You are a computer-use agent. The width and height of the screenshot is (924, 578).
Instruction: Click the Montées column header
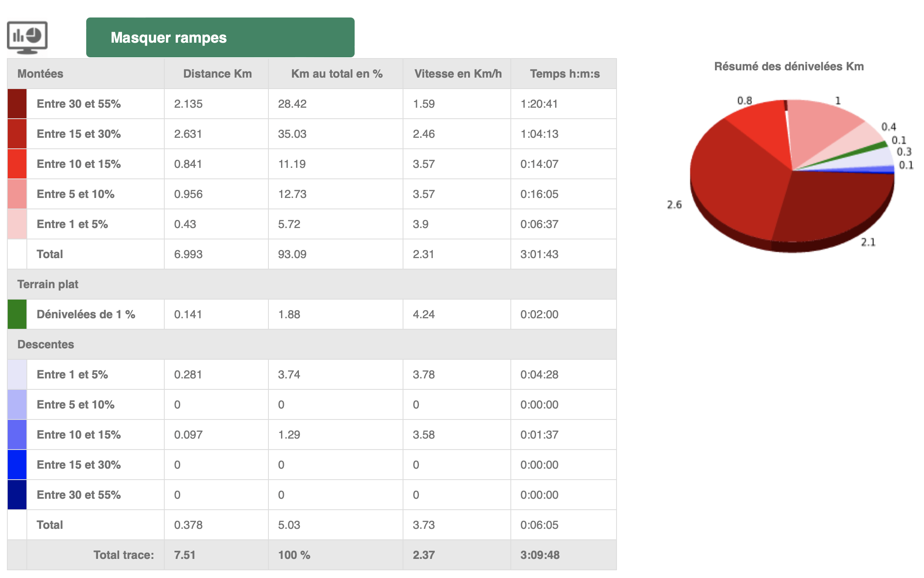click(x=40, y=74)
